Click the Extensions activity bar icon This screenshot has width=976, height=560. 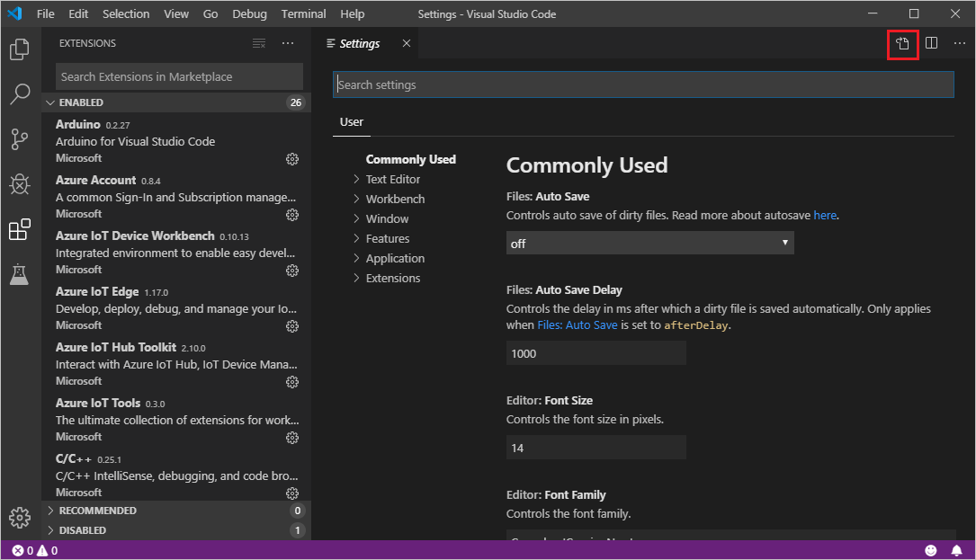pos(19,230)
